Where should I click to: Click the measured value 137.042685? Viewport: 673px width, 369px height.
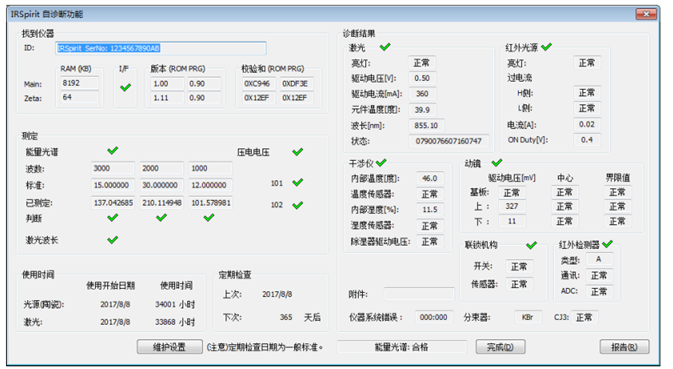coord(112,203)
